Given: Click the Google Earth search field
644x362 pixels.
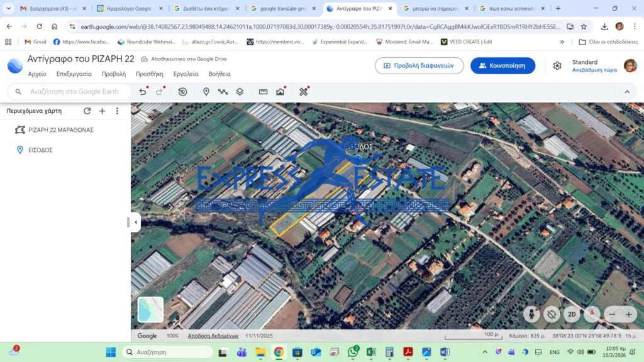Looking at the screenshot, I should pos(74,92).
